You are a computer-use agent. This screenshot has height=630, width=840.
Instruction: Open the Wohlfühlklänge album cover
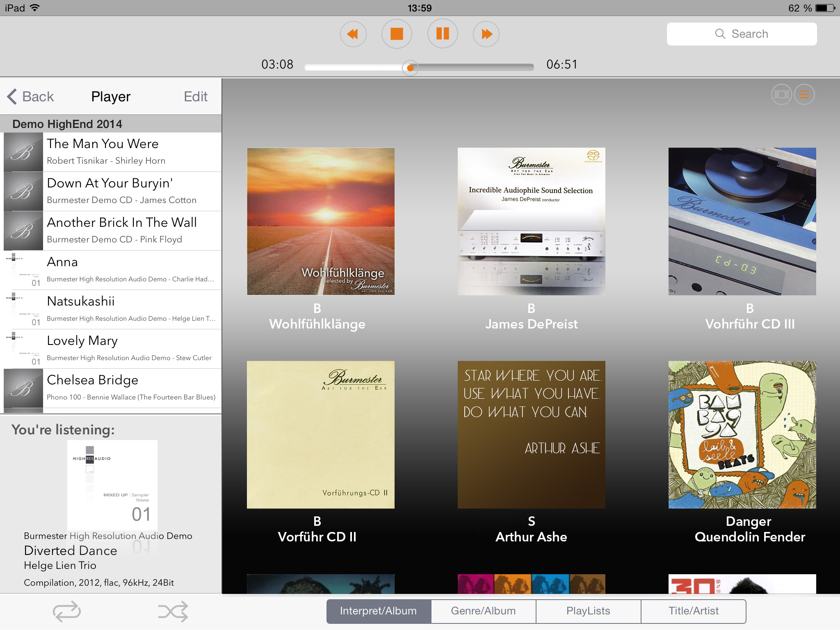pyautogui.click(x=321, y=221)
